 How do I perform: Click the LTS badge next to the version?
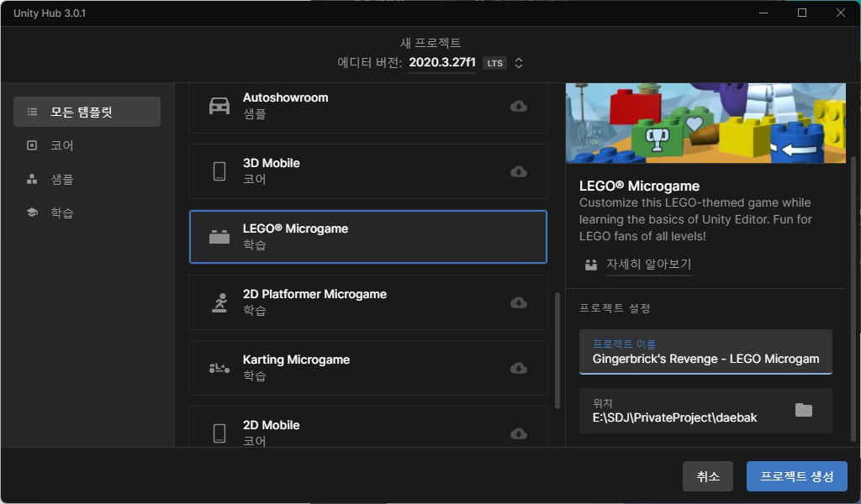[x=494, y=63]
